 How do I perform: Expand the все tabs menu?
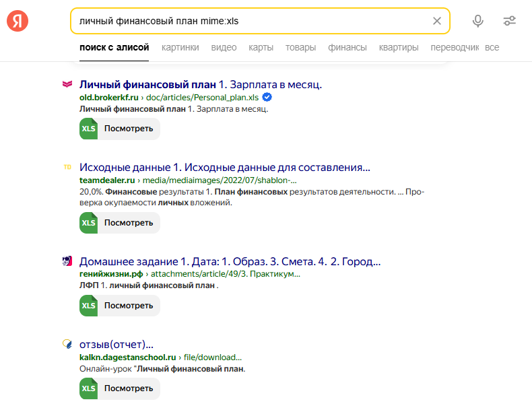(x=492, y=48)
